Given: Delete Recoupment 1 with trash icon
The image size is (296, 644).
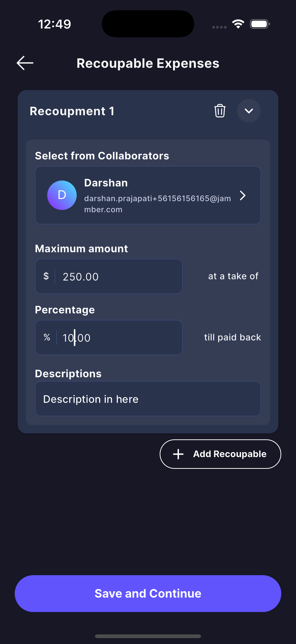Looking at the screenshot, I should (220, 111).
